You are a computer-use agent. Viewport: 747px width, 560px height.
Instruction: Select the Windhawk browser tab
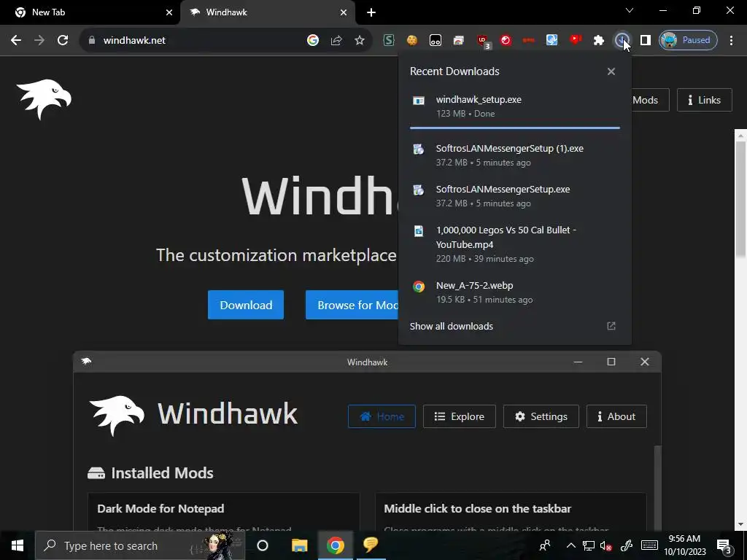coord(267,12)
